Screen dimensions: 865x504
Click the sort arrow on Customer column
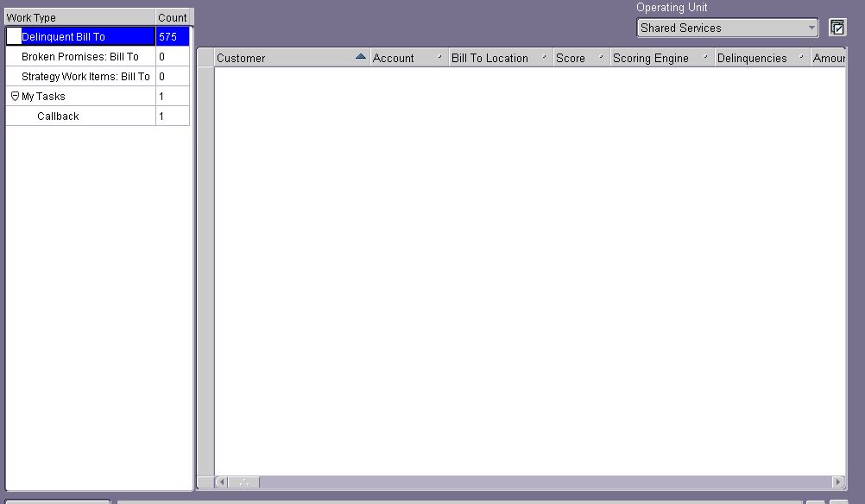[361, 56]
